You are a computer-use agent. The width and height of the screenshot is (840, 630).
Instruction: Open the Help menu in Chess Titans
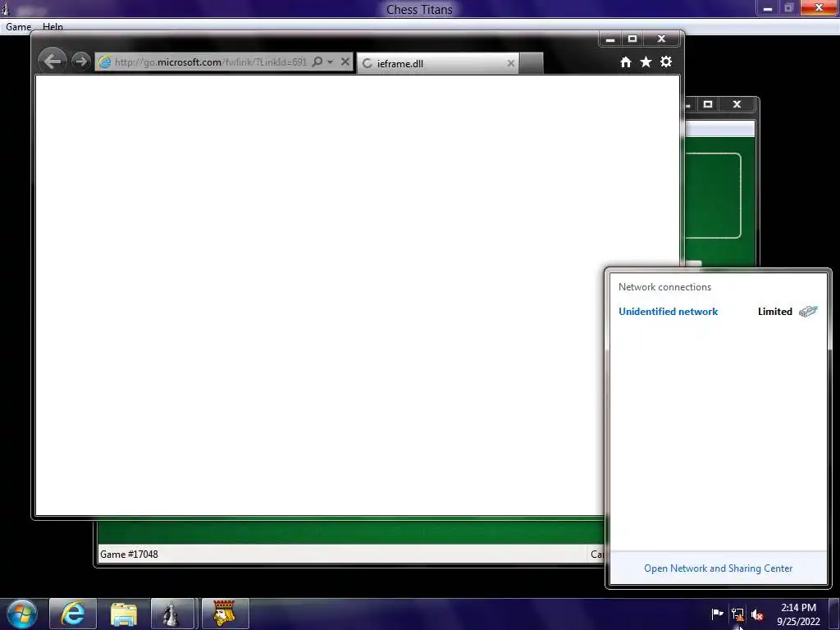pos(52,27)
